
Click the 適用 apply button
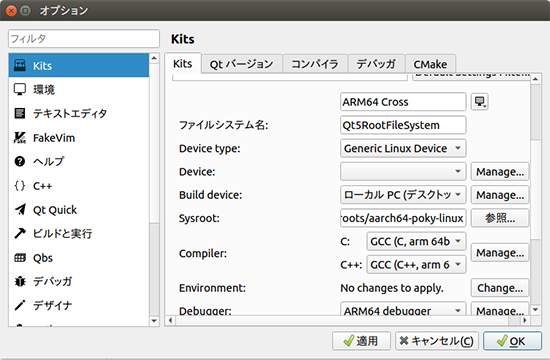point(361,341)
